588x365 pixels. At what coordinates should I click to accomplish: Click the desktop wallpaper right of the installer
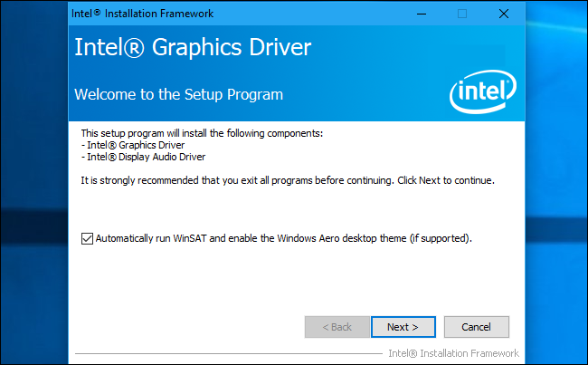coord(555,181)
